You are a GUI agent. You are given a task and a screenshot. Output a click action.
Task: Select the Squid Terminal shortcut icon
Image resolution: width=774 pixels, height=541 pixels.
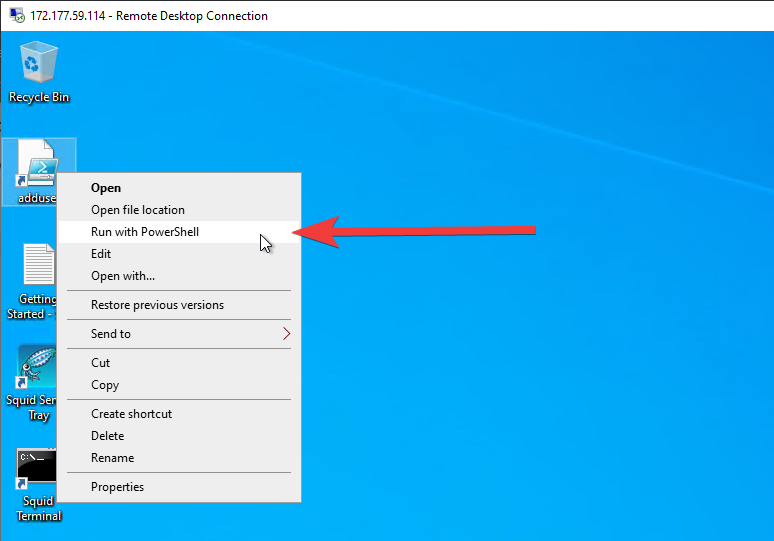[x=36, y=468]
